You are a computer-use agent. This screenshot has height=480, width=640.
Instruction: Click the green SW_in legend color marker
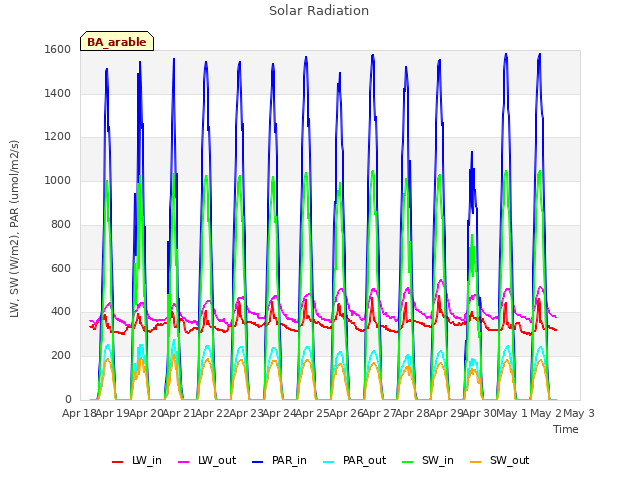coord(408,462)
